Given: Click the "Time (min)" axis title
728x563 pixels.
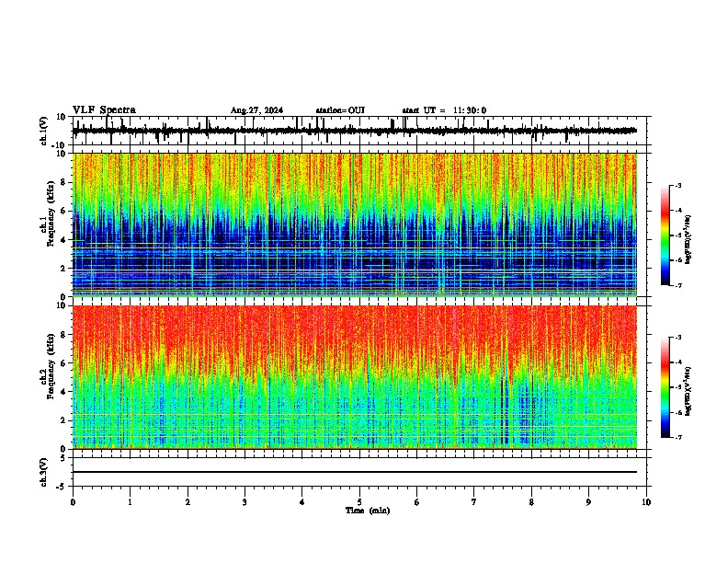Looking at the screenshot, I should coord(368,511).
